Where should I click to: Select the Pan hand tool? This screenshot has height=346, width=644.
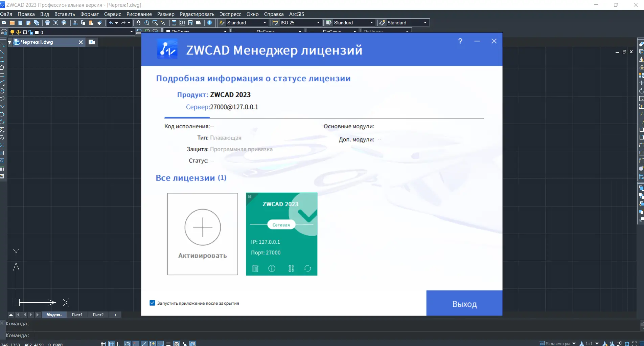click(139, 23)
